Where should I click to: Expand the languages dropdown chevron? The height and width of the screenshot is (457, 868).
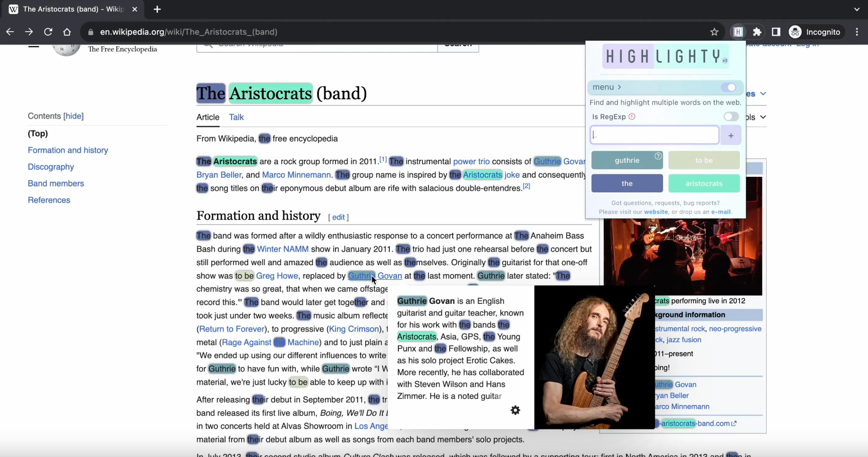763,93
